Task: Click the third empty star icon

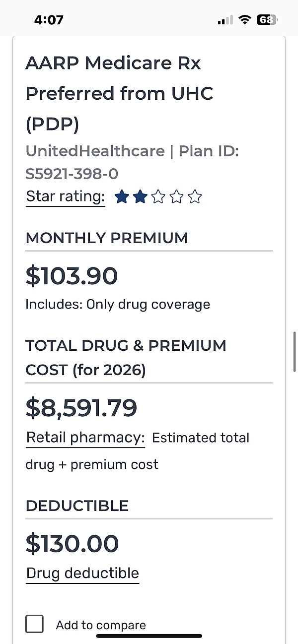Action: coord(158,197)
